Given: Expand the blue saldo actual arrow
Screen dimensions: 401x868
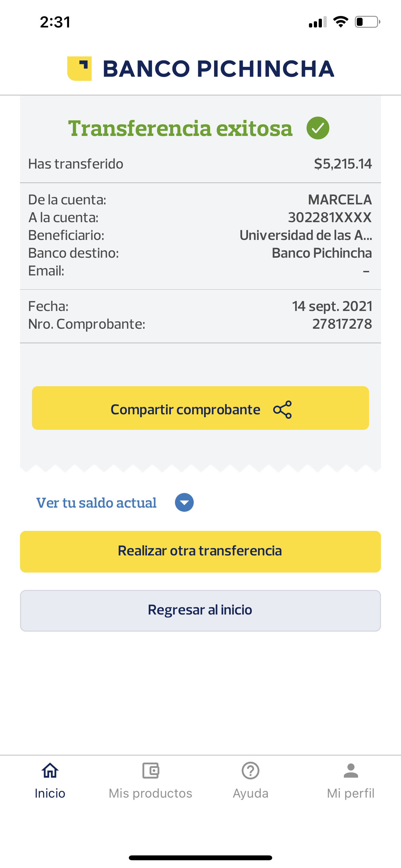Looking at the screenshot, I should point(184,502).
